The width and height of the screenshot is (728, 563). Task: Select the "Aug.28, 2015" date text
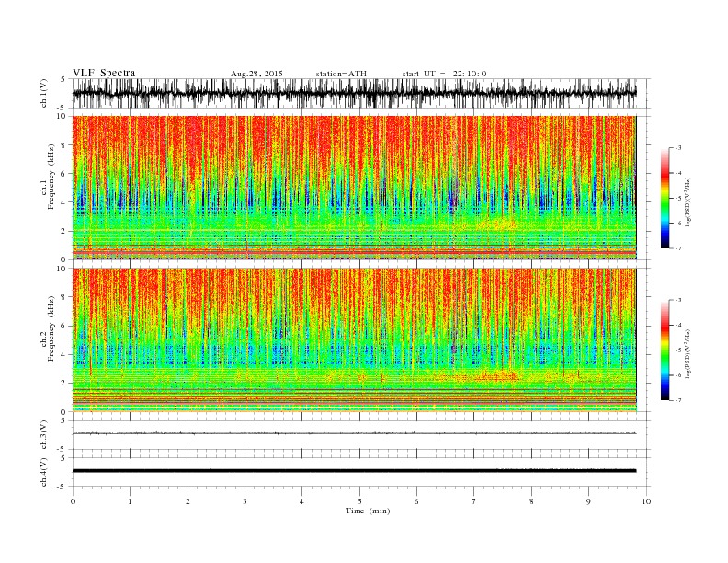click(x=256, y=74)
